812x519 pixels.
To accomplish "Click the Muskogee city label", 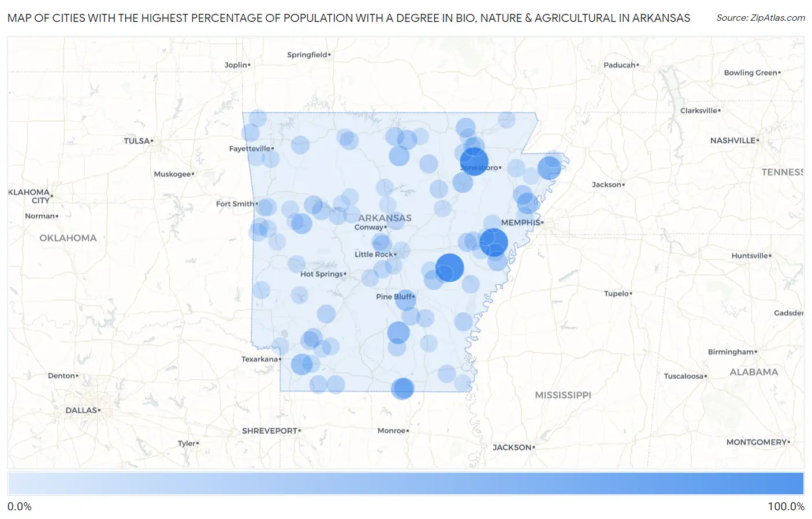I will point(172,174).
